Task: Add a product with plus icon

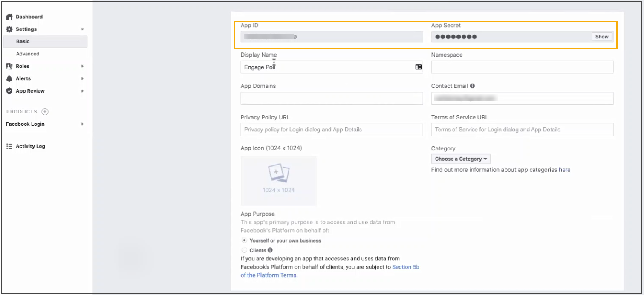Action: tap(45, 112)
